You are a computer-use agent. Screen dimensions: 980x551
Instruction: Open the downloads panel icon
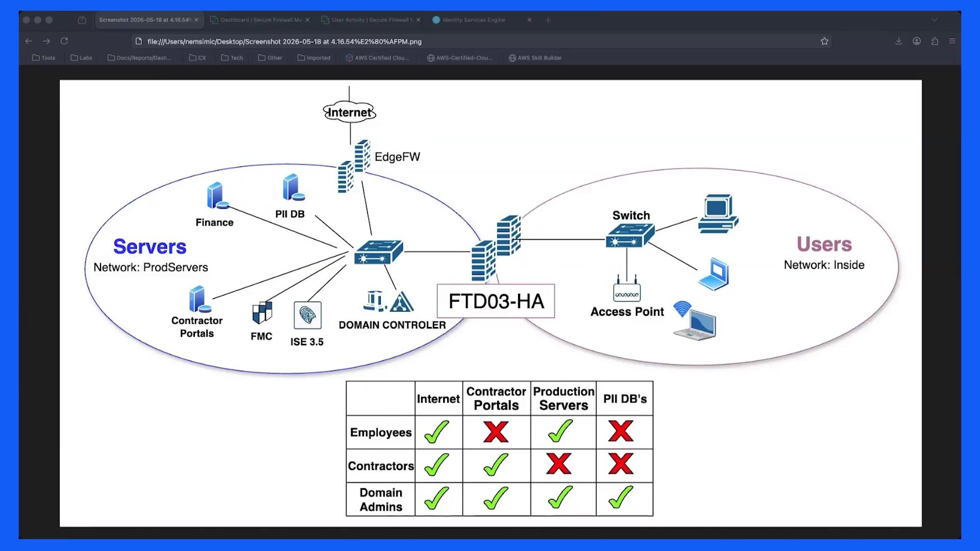pos(898,41)
